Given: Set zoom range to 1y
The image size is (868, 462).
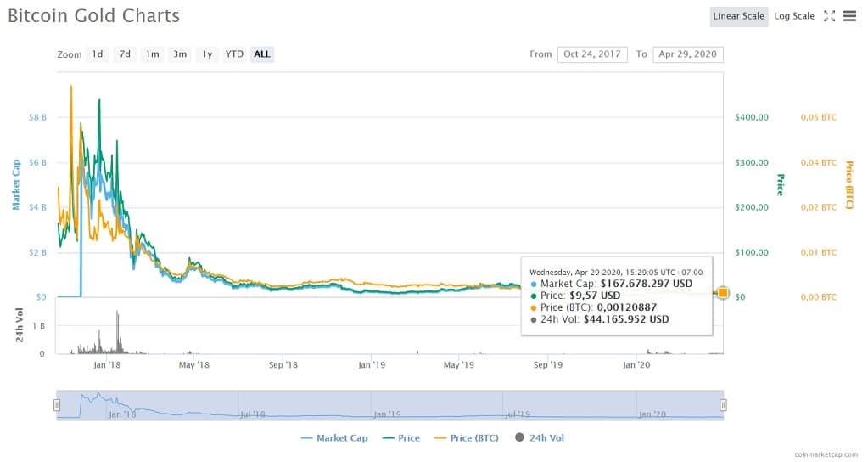Looking at the screenshot, I should [x=207, y=54].
